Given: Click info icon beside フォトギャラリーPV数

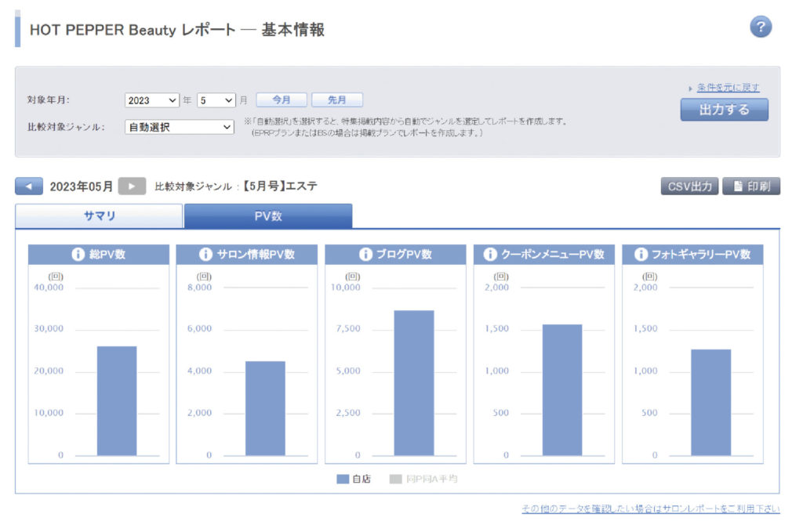Looking at the screenshot, I should click(641, 255).
